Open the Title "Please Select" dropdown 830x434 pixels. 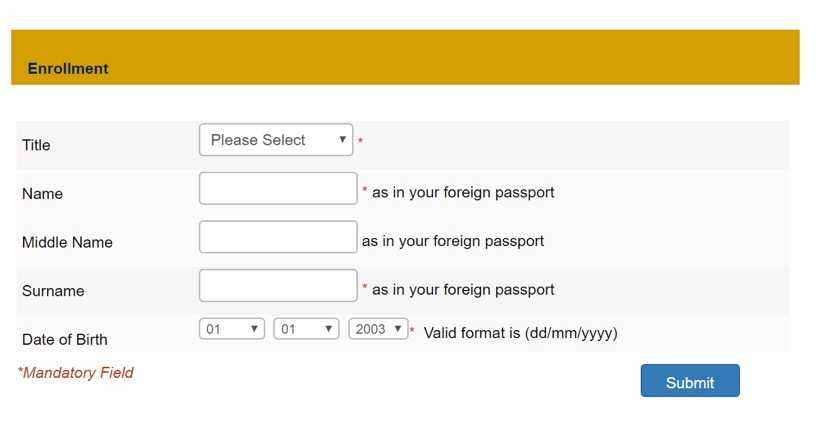tap(276, 140)
